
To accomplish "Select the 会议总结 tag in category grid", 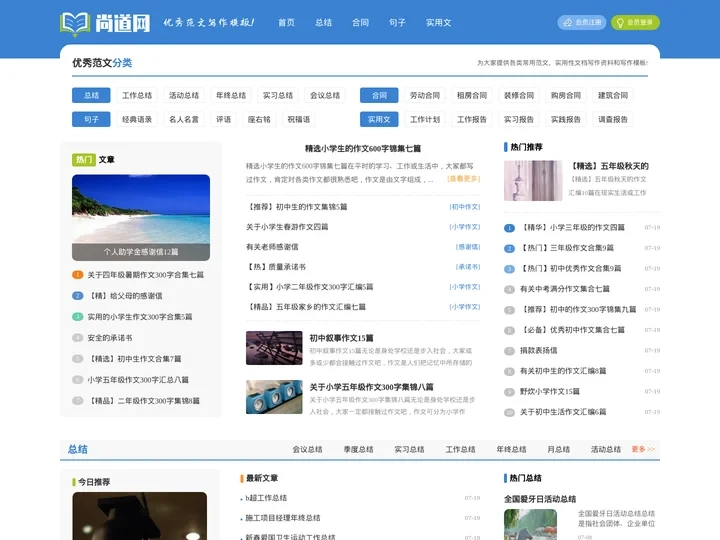I will (x=325, y=96).
